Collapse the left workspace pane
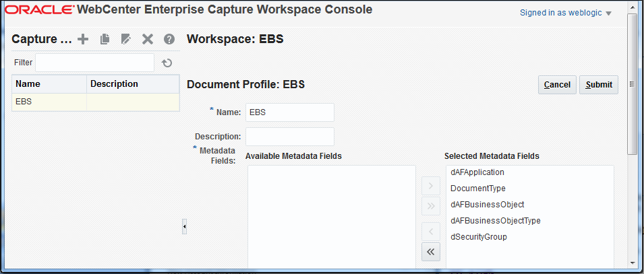The width and height of the screenshot is (644, 274). click(184, 226)
